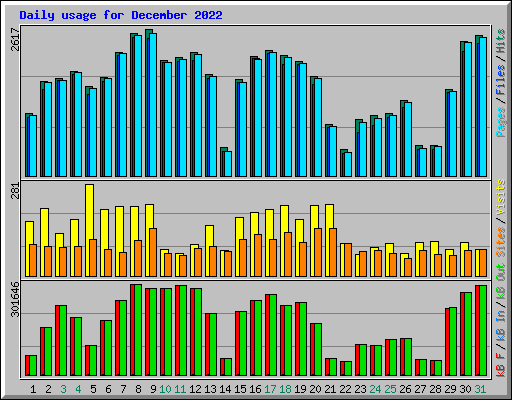The image size is (512, 400).
Task: Click the orange "Sites" legend label
Action: [x=501, y=242]
